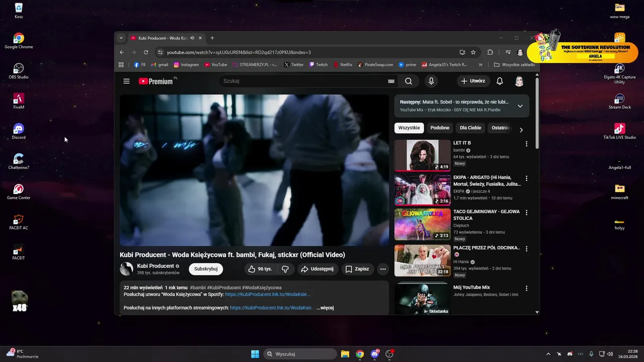Screen dimensions: 644x362
Task: Open the Chrome apps grid in bookmarks bar
Action: [121, 65]
